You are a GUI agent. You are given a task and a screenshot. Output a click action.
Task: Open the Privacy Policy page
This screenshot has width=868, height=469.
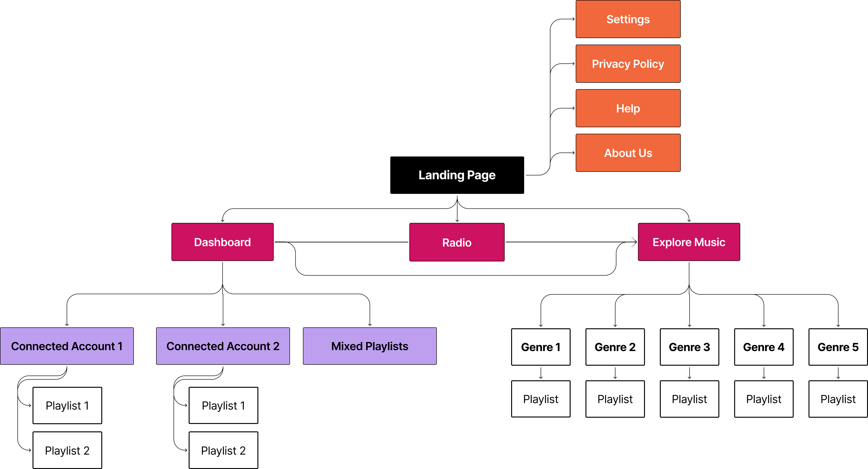pyautogui.click(x=628, y=64)
